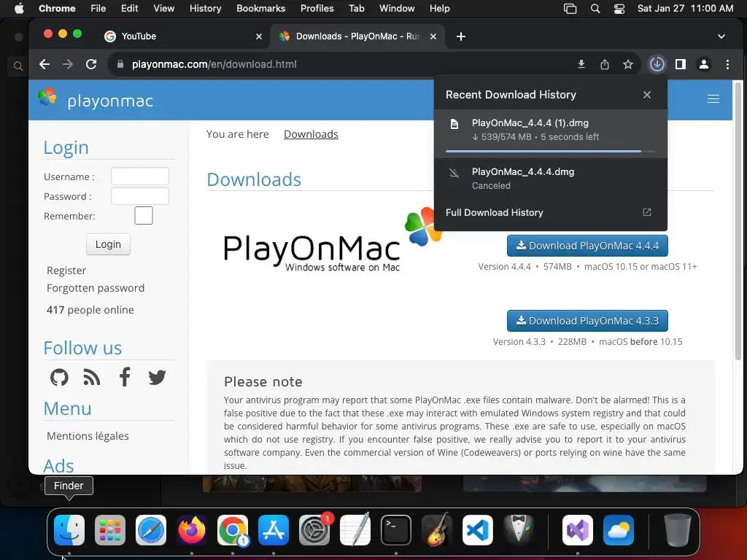
Task: Open the Facebook icon under Follow us
Action: point(124,377)
